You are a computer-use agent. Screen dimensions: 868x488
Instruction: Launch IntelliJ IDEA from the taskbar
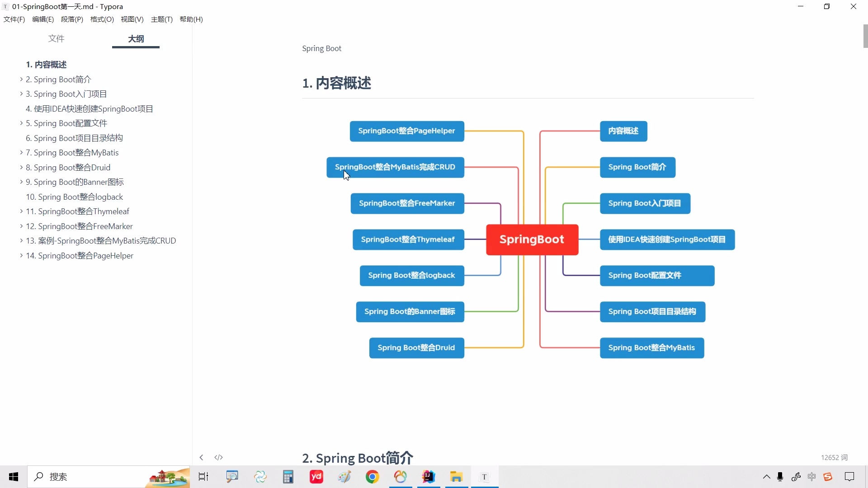429,477
